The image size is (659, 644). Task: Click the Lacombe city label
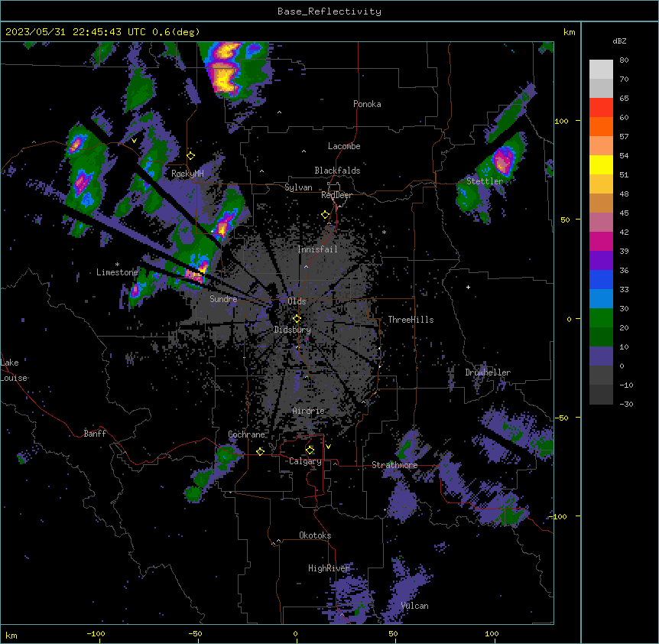pyautogui.click(x=344, y=146)
